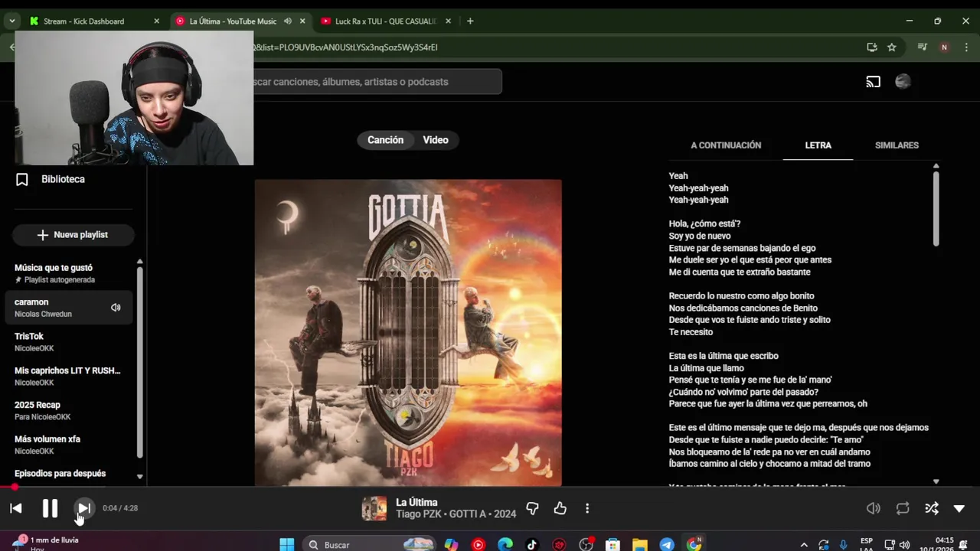Click the browser address bar URL
Viewport: 980px width, 551px height.
pos(345,47)
